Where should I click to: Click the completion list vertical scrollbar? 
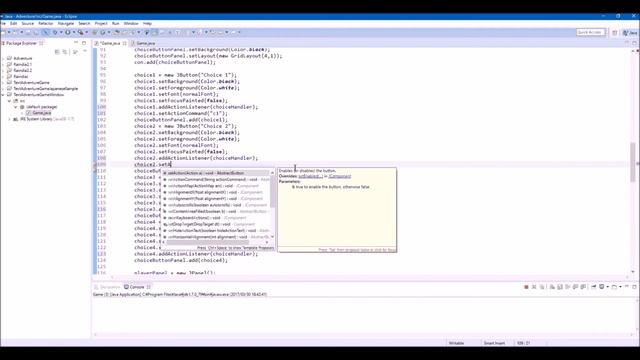(272, 192)
